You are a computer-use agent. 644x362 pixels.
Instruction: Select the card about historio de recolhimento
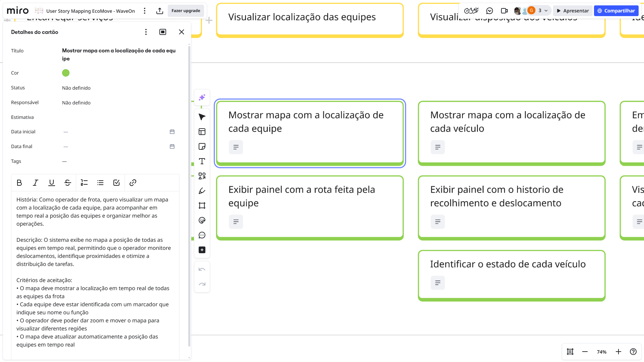coord(511,201)
